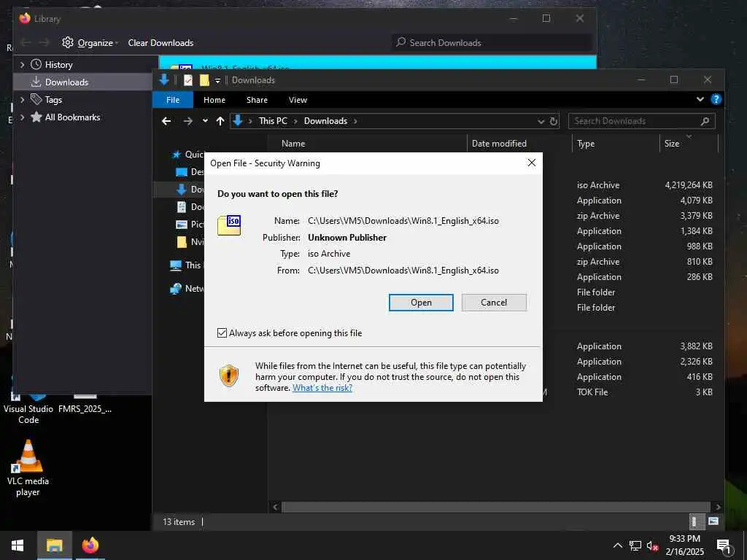The width and height of the screenshot is (747, 560).
Task: Open the Windows Start menu
Action: (18, 545)
